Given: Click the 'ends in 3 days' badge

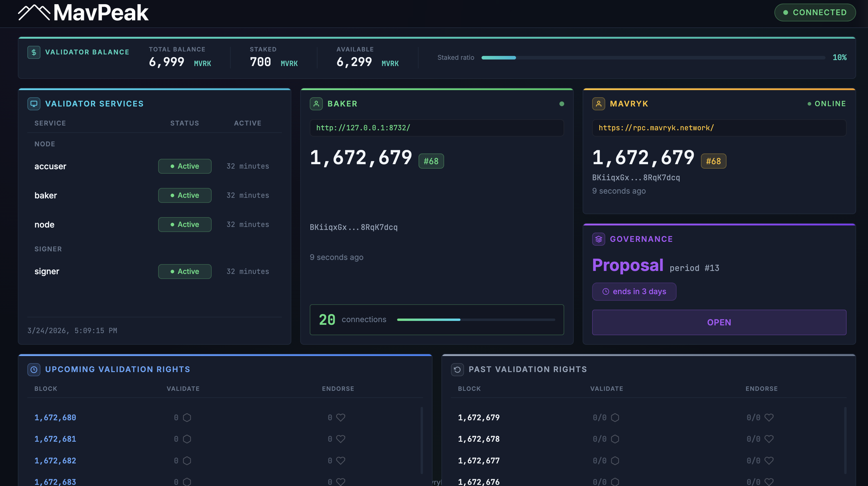Looking at the screenshot, I should [634, 291].
